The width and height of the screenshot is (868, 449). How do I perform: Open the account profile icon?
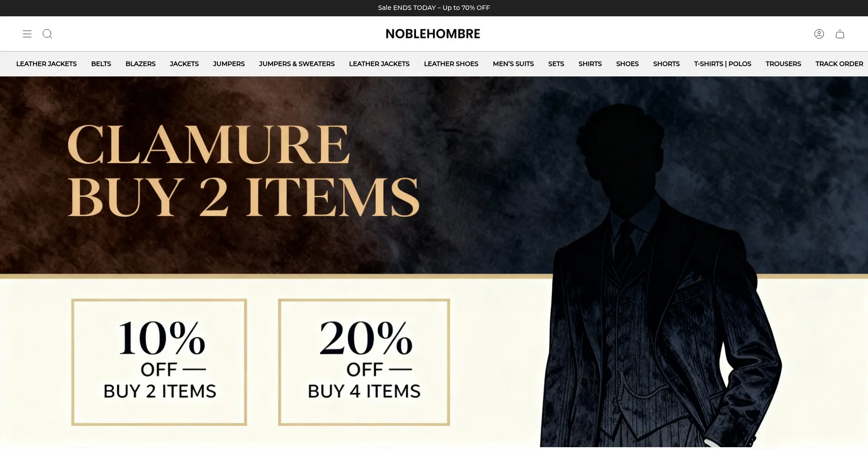[x=819, y=34]
